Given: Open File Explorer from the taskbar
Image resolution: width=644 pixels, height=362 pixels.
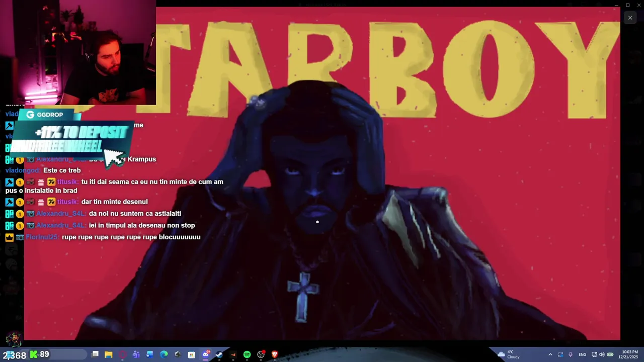Looking at the screenshot, I should coord(108,354).
